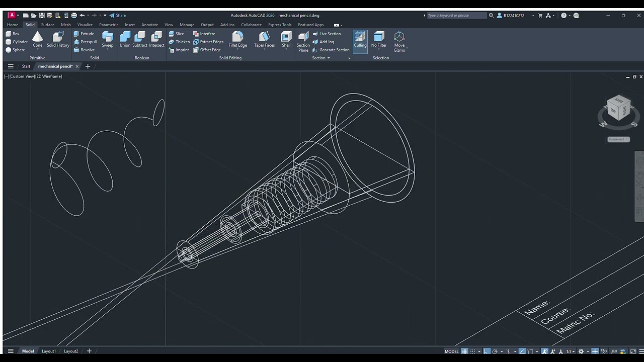Click the keyword search input field
This screenshot has height=362, width=644.
[456, 15]
